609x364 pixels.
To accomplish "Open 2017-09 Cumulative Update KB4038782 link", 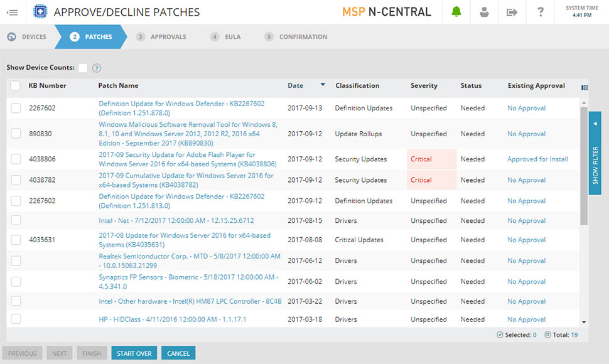I will click(x=186, y=180).
